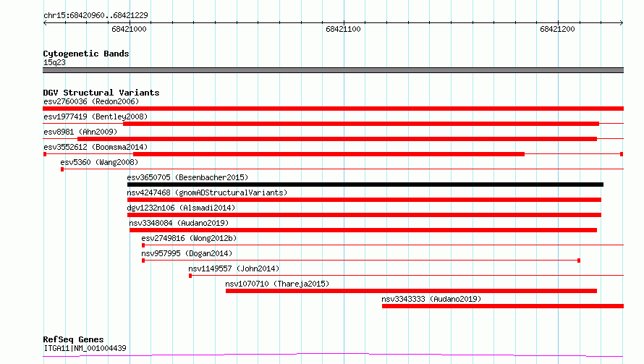Screen dimensions: 644x364
Task: Open the esv3650705 (Besenbacher2015) label
Action: (x=187, y=177)
